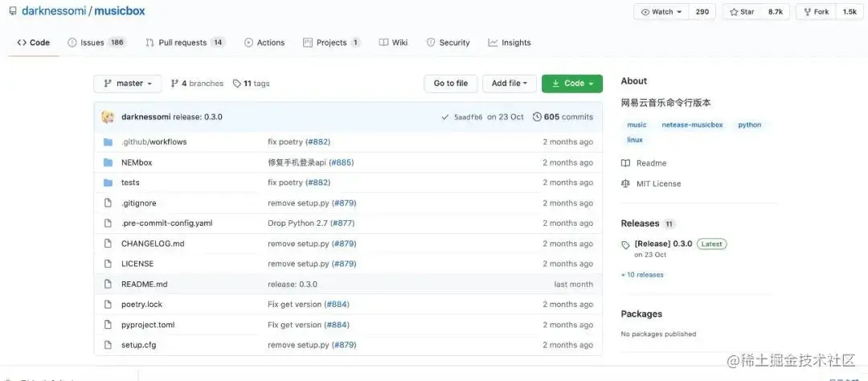Open the musicbox repository link
868x381 pixels.
tap(120, 11)
